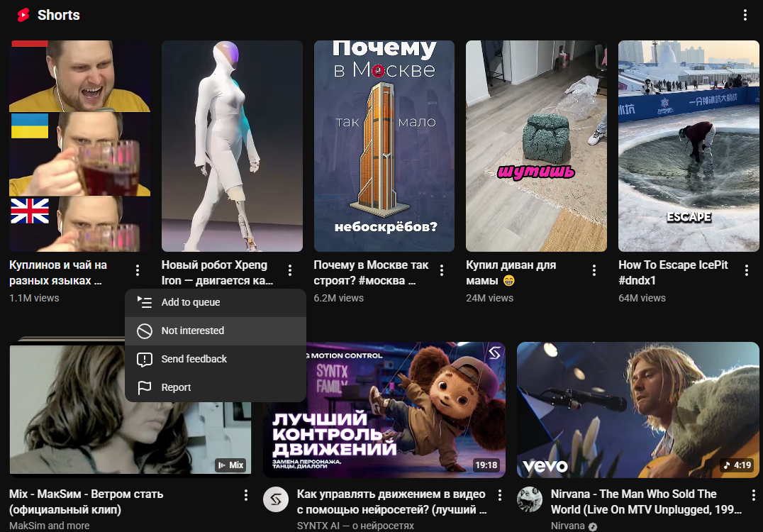Open options for Nirvana video
The height and width of the screenshot is (532, 763).
(x=753, y=495)
